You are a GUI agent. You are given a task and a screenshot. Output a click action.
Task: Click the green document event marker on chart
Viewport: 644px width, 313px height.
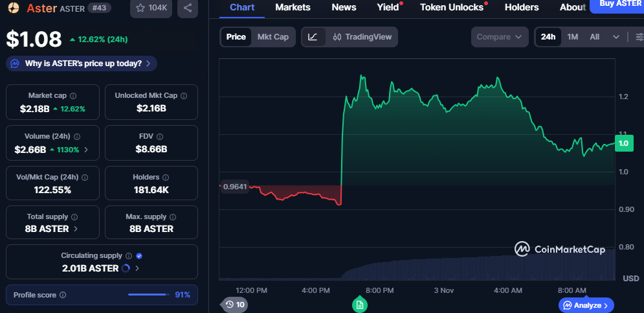360,304
